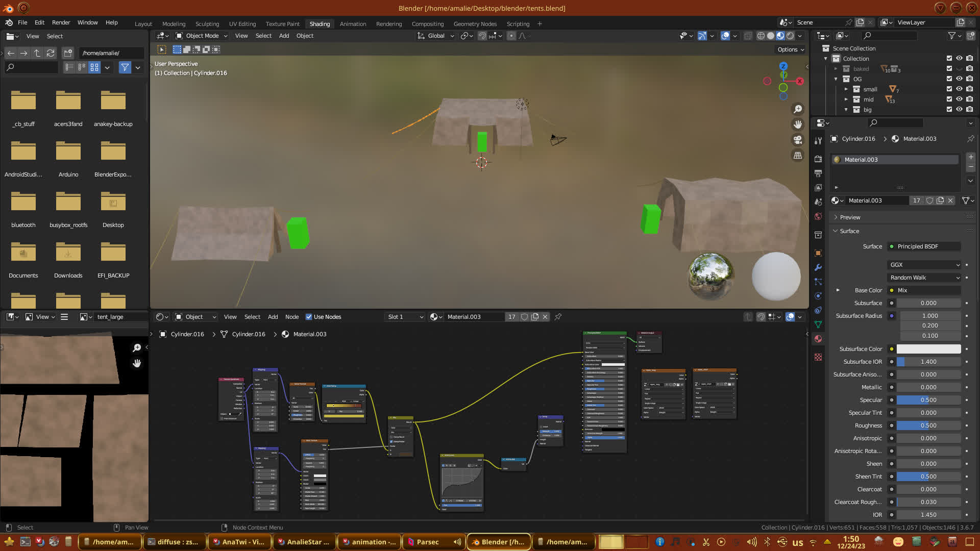
Task: Open the Object Mode dropdown
Action: [202, 36]
